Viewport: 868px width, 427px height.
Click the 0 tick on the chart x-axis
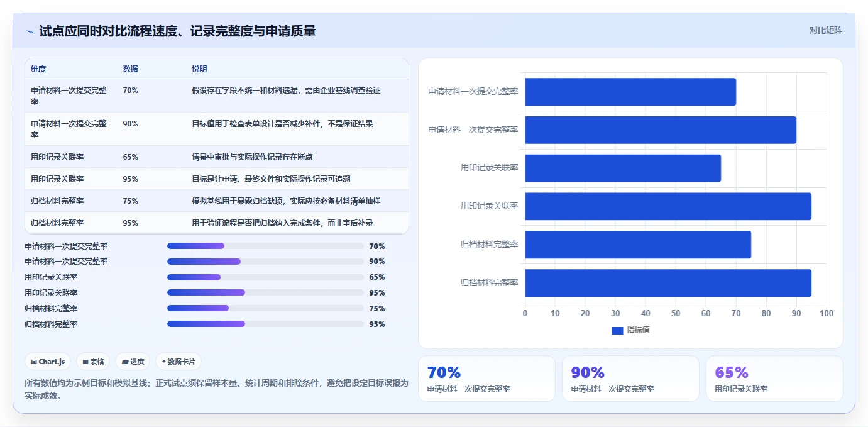[525, 313]
